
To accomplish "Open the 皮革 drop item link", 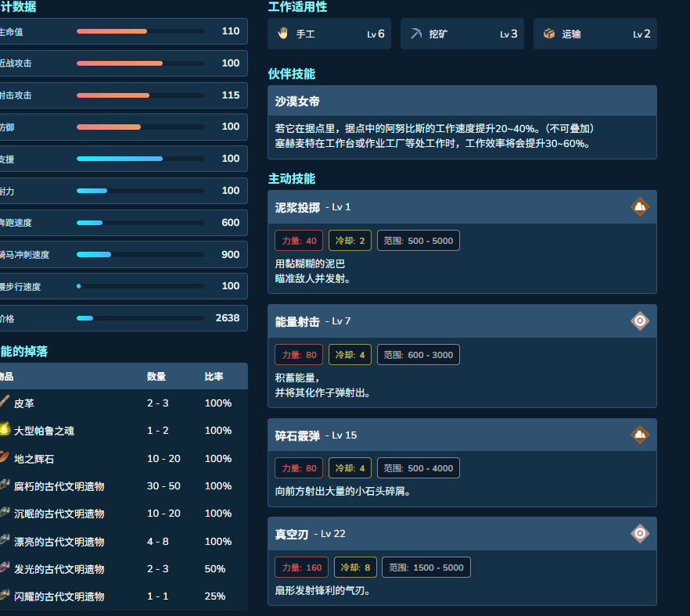I will tap(23, 403).
